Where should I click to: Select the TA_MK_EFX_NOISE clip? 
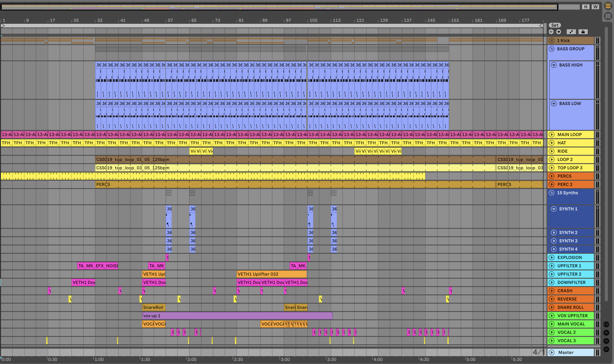click(98, 266)
